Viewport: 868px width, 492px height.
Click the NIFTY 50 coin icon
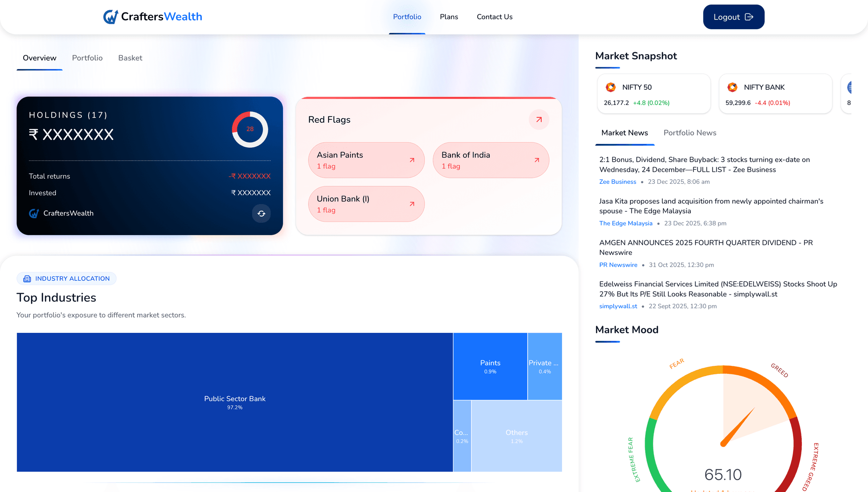pos(610,87)
